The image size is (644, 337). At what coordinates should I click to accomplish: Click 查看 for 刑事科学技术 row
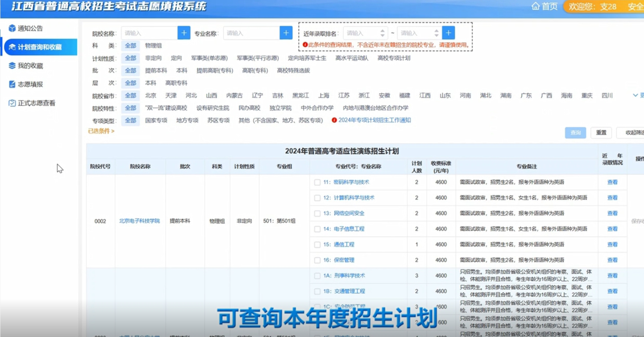(x=612, y=276)
